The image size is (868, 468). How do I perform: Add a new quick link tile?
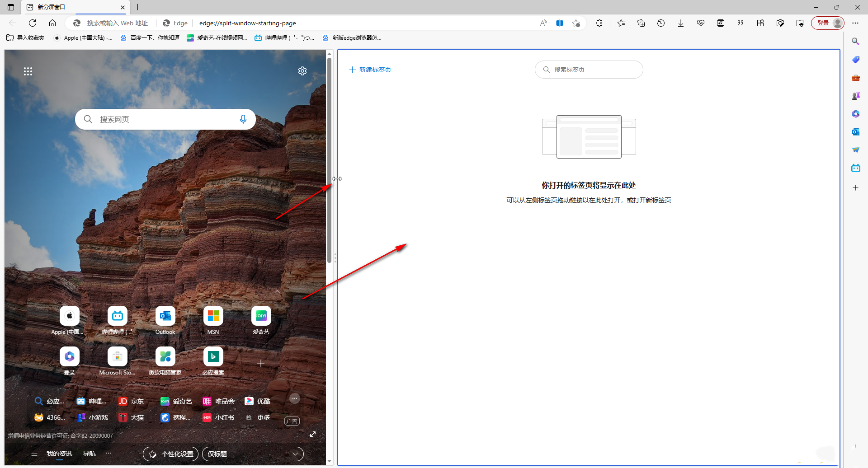tap(261, 363)
